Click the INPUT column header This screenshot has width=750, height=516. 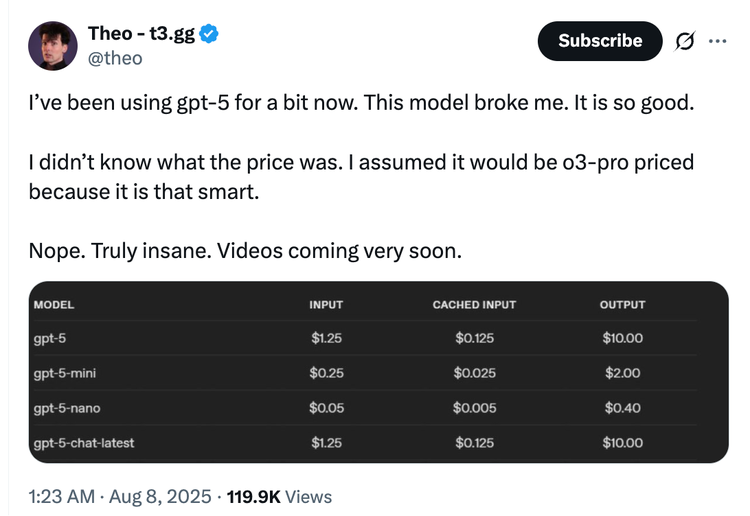[326, 305]
